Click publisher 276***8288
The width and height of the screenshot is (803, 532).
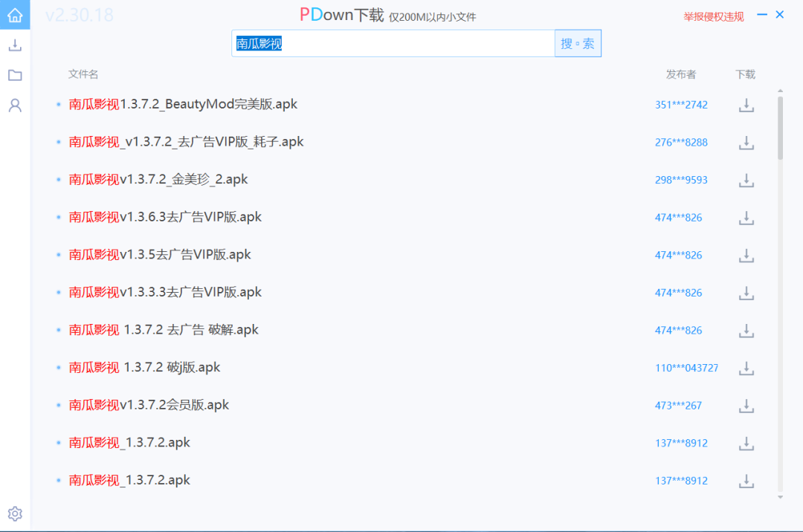click(x=681, y=143)
